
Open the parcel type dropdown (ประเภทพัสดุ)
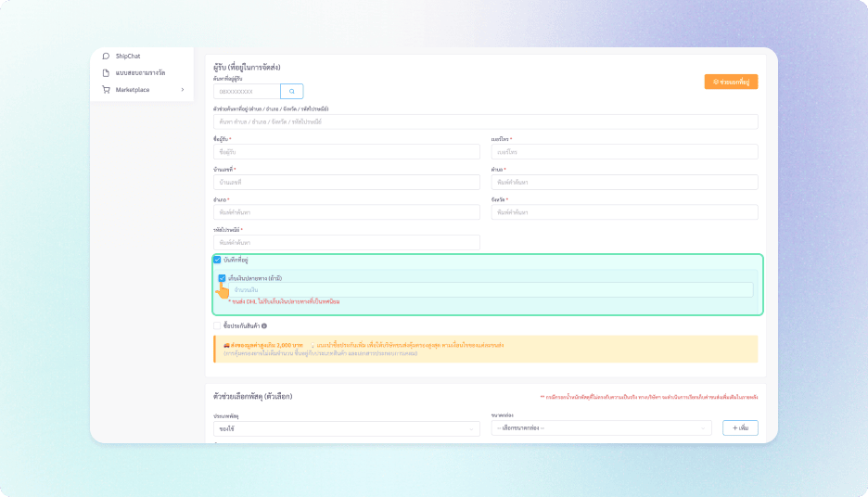pos(347,428)
